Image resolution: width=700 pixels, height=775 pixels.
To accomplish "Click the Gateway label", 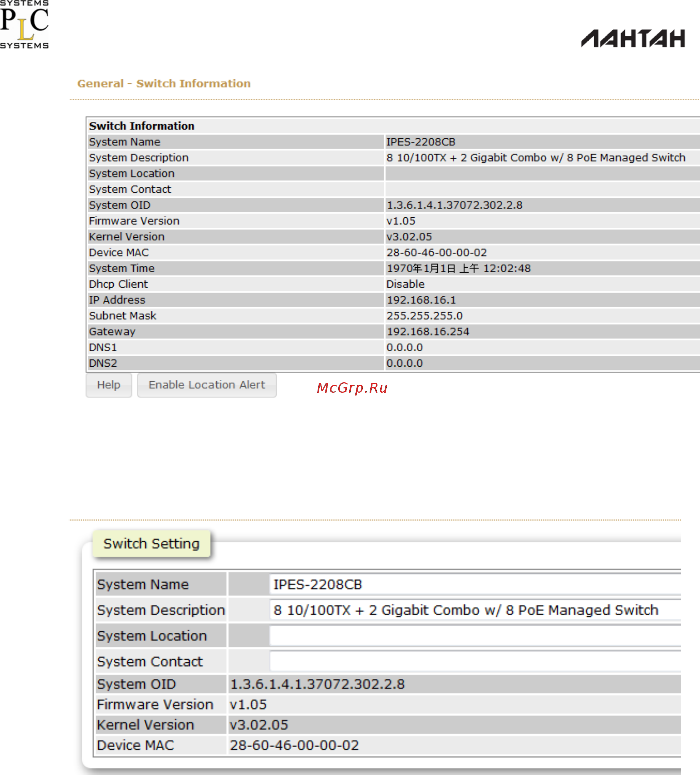I will [112, 331].
